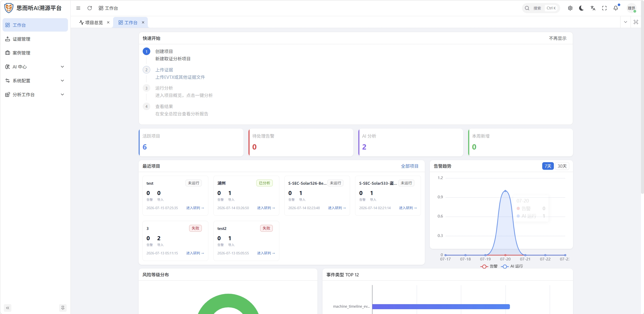
Task: Open 工作台 in the sidebar menu
Action: pos(35,25)
